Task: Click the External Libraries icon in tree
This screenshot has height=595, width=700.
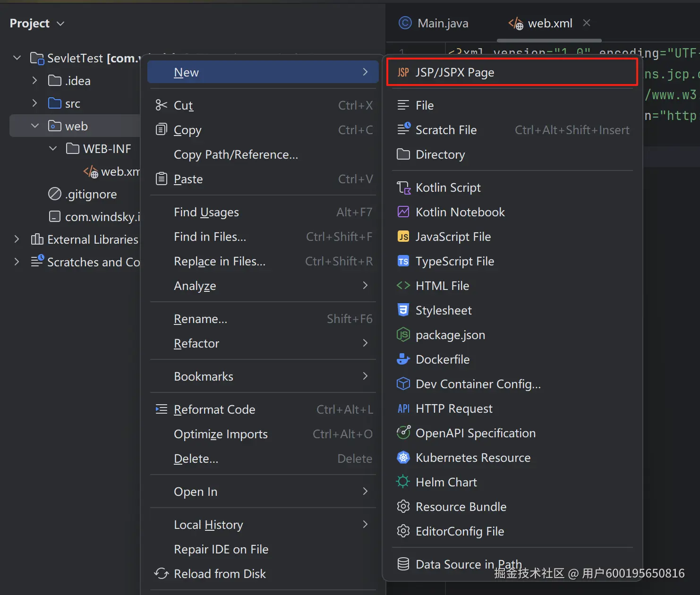Action: tap(37, 239)
